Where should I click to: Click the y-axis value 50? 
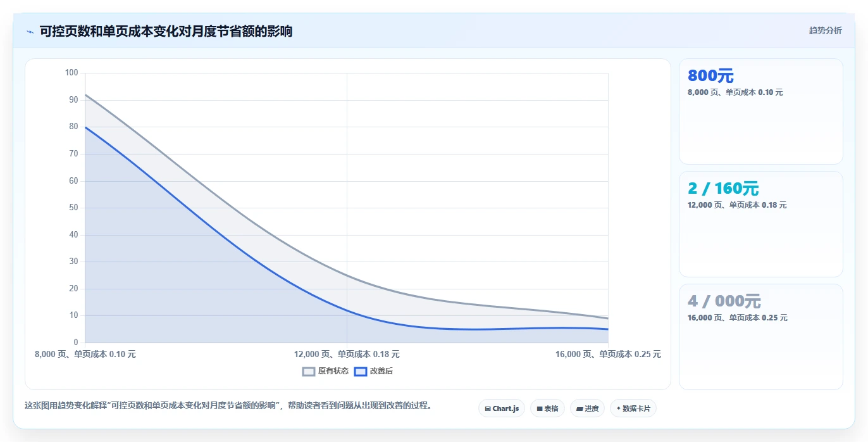(x=73, y=208)
